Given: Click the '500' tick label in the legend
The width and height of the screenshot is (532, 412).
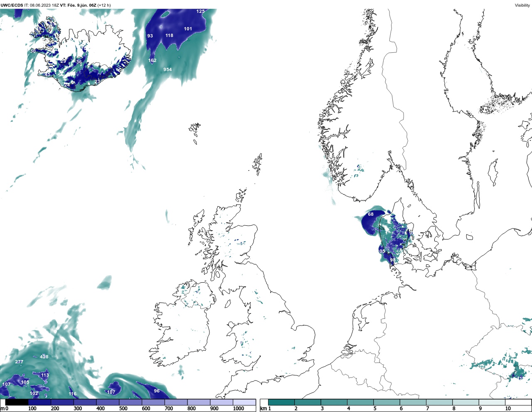Looking at the screenshot, I should click(x=123, y=409).
